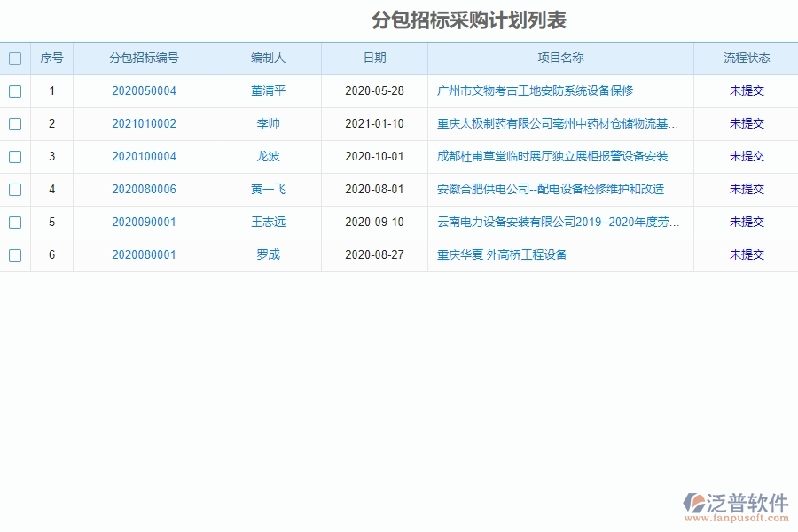The width and height of the screenshot is (798, 532).
Task: Tick the checkbox next to 2020090001
Action: 14,222
